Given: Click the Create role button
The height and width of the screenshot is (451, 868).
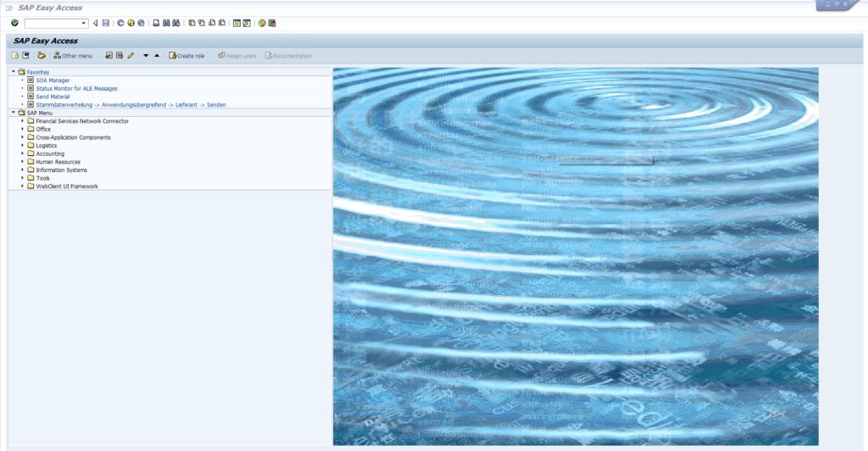Looking at the screenshot, I should coord(186,56).
